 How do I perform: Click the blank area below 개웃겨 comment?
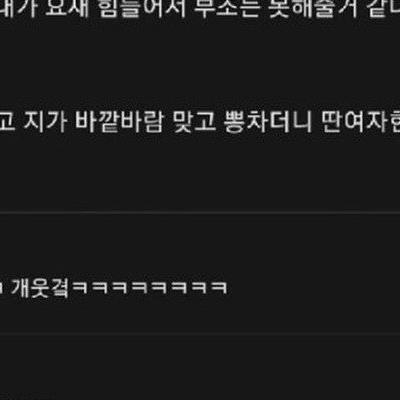coord(200,315)
